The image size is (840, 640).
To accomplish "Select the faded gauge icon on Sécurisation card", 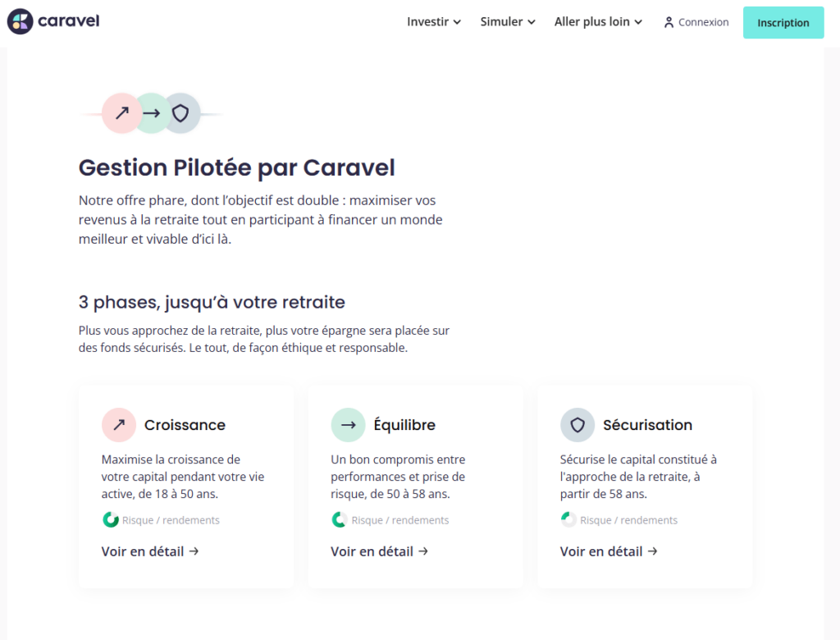I will 568,519.
